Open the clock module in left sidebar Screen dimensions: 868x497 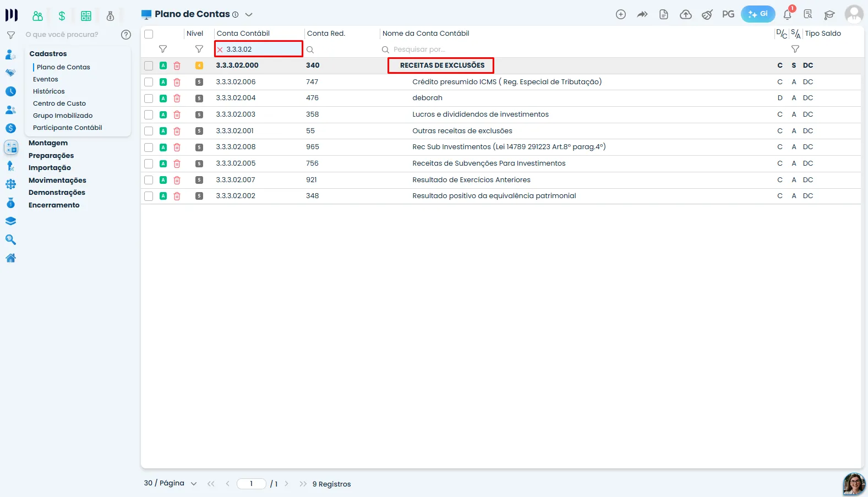tap(10, 91)
